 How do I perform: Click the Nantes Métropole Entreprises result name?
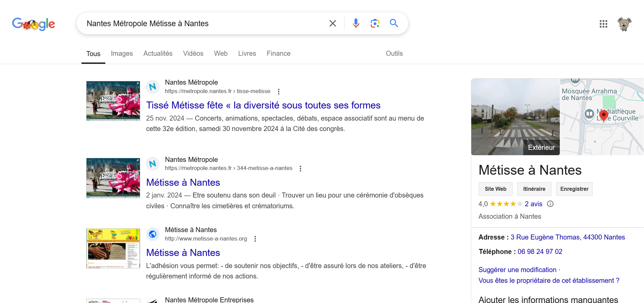(x=209, y=300)
